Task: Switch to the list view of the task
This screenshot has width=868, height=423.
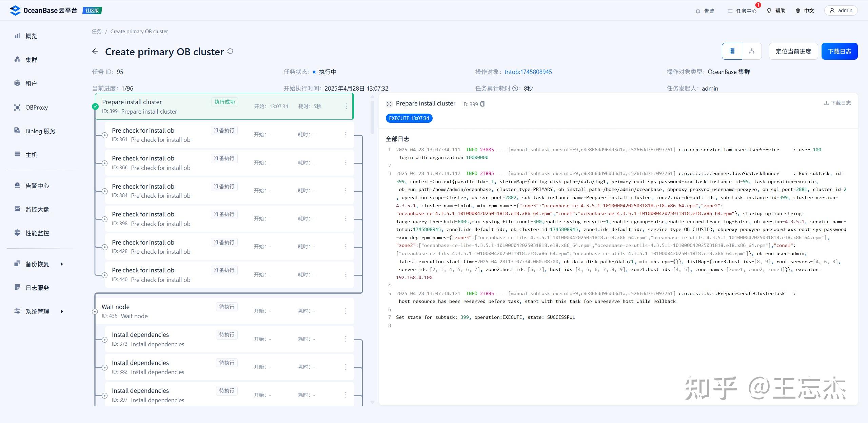Action: pyautogui.click(x=732, y=51)
